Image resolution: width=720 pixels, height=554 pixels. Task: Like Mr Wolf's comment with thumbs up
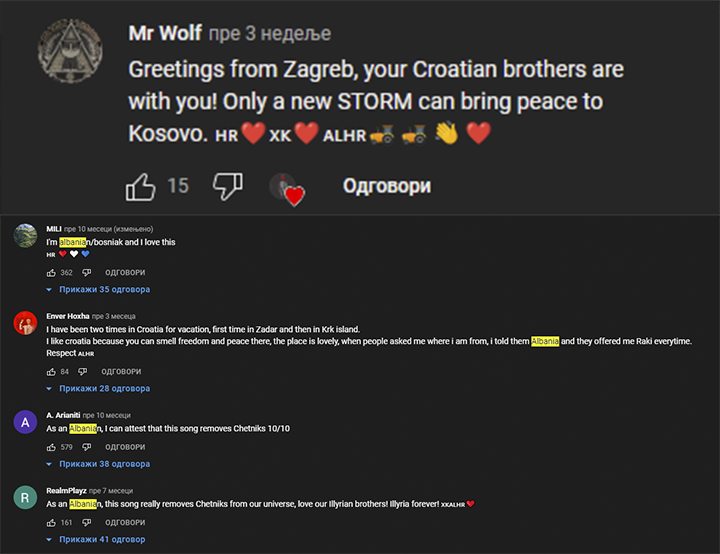tap(141, 187)
